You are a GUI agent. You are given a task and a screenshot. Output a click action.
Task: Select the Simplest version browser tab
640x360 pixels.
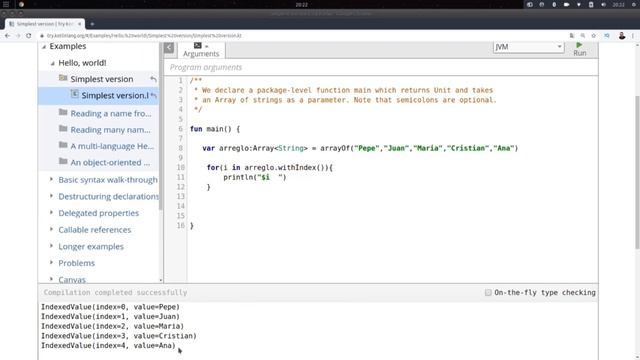(x=44, y=24)
